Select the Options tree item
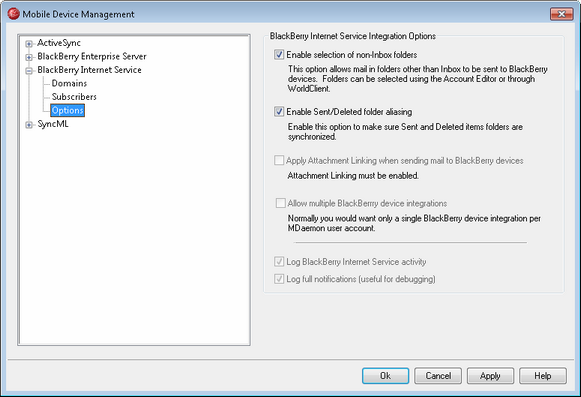Screen dimensions: 581x397 pos(67,110)
